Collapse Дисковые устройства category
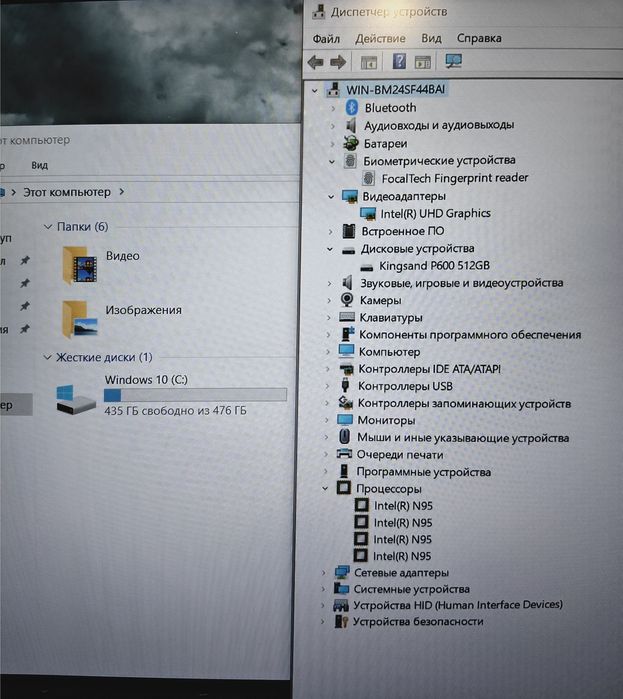This screenshot has width=623, height=699. [330, 249]
